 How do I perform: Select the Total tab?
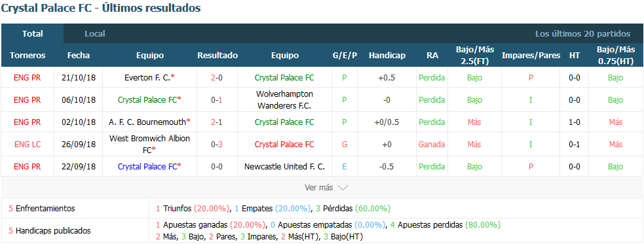click(x=33, y=33)
